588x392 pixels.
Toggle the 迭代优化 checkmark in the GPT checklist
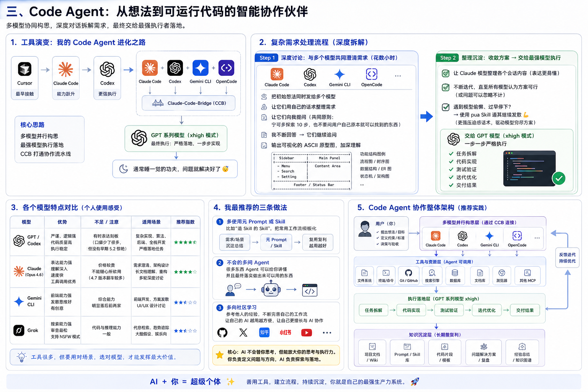tap(451, 177)
